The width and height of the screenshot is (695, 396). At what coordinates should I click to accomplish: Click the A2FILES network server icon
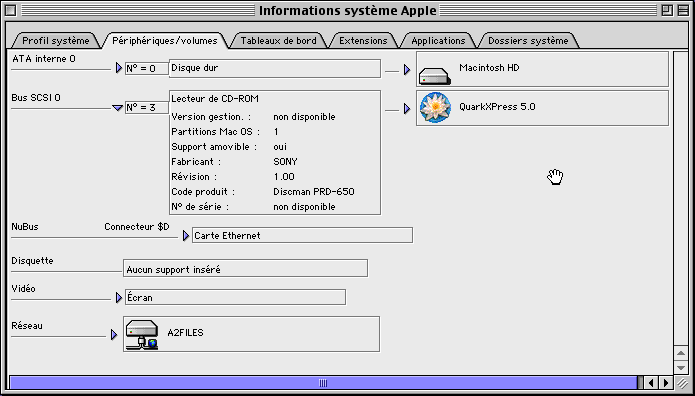tap(142, 335)
